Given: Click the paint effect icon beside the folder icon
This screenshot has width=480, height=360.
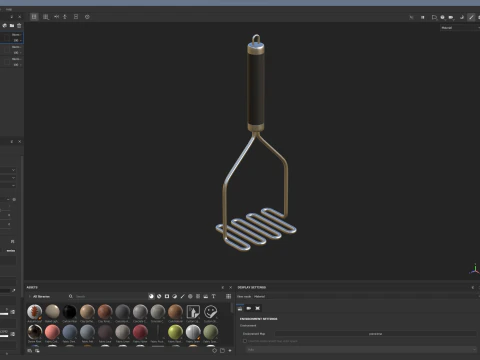Looking at the screenshot, I should (5, 26).
